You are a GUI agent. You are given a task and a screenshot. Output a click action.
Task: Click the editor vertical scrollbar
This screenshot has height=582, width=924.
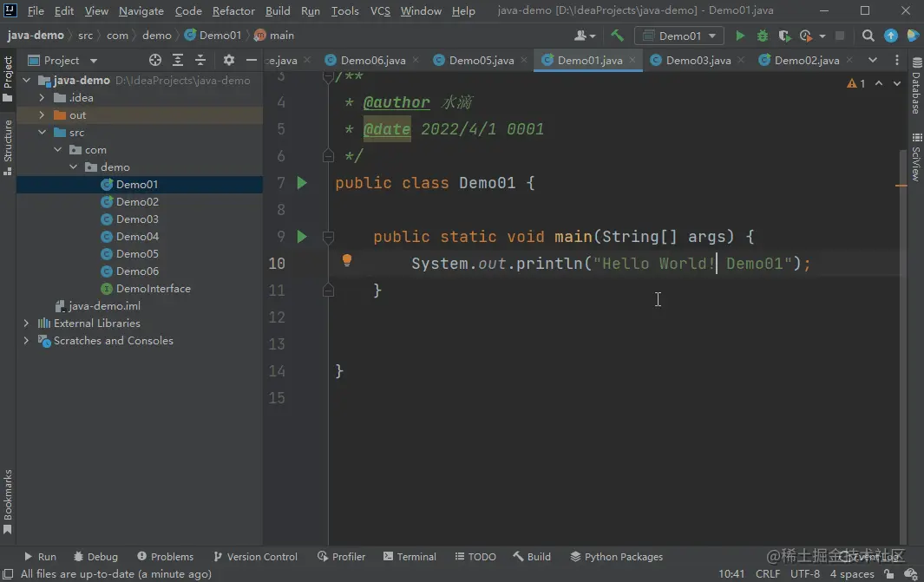(903, 346)
